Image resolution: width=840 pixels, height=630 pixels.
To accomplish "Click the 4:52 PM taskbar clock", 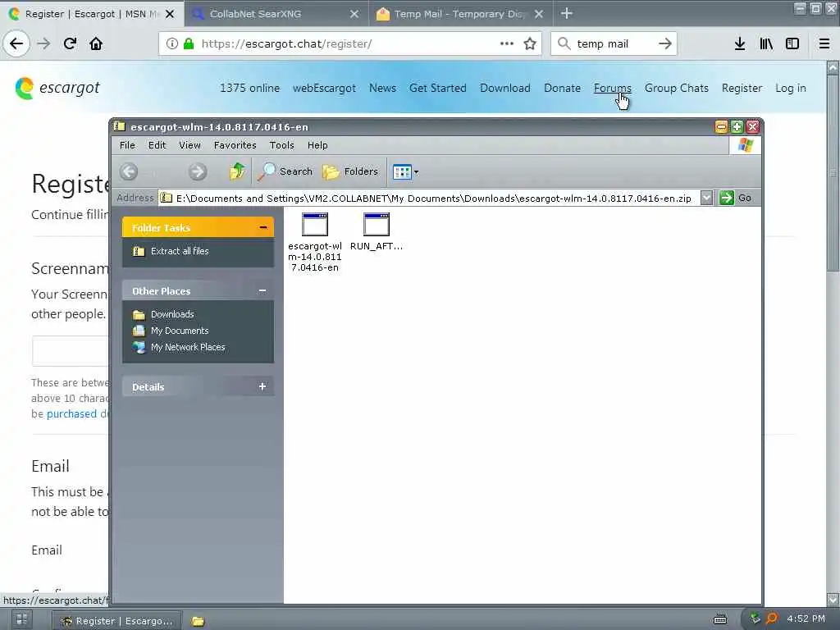I will (x=806, y=619).
